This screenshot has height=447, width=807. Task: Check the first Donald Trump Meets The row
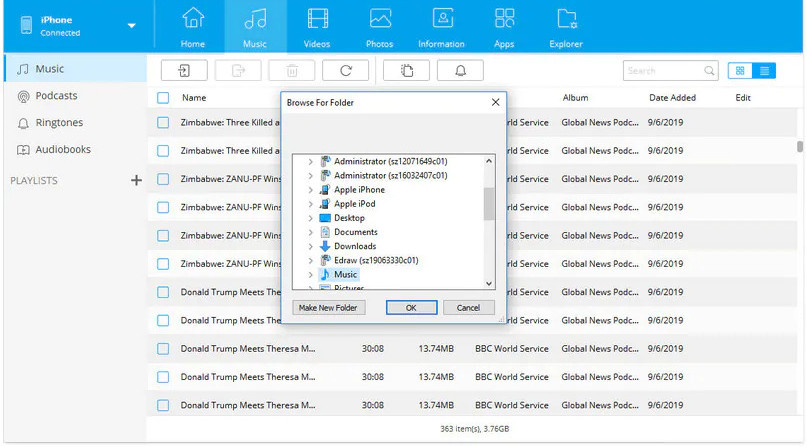(163, 292)
